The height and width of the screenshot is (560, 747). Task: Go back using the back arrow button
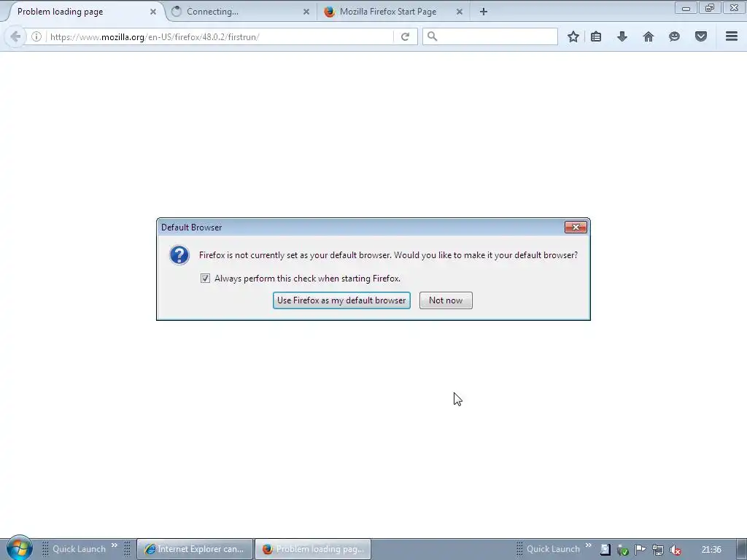(15, 36)
